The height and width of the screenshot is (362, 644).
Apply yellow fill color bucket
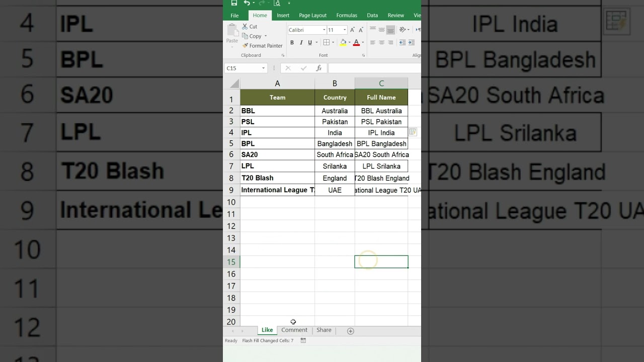(x=343, y=43)
